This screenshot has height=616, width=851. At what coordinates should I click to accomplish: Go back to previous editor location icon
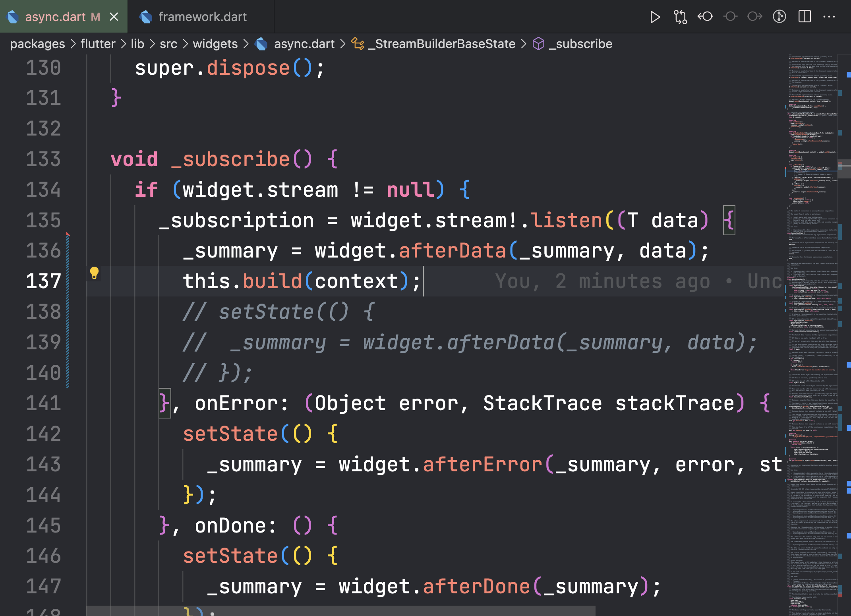[706, 16]
